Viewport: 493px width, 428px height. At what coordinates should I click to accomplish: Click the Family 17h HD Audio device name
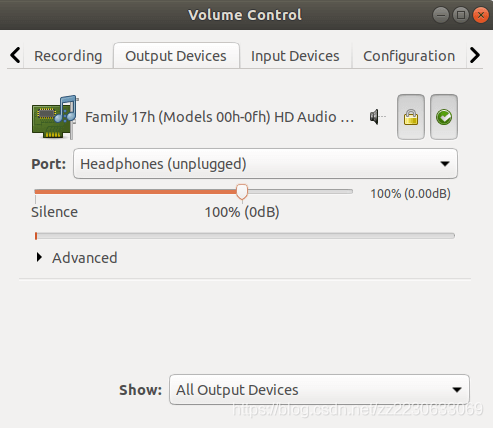(x=219, y=117)
